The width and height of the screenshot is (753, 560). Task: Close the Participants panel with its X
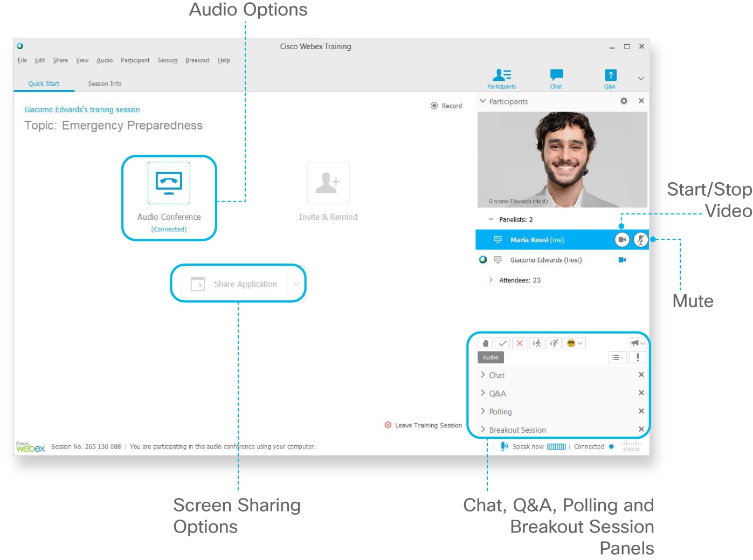click(x=641, y=101)
